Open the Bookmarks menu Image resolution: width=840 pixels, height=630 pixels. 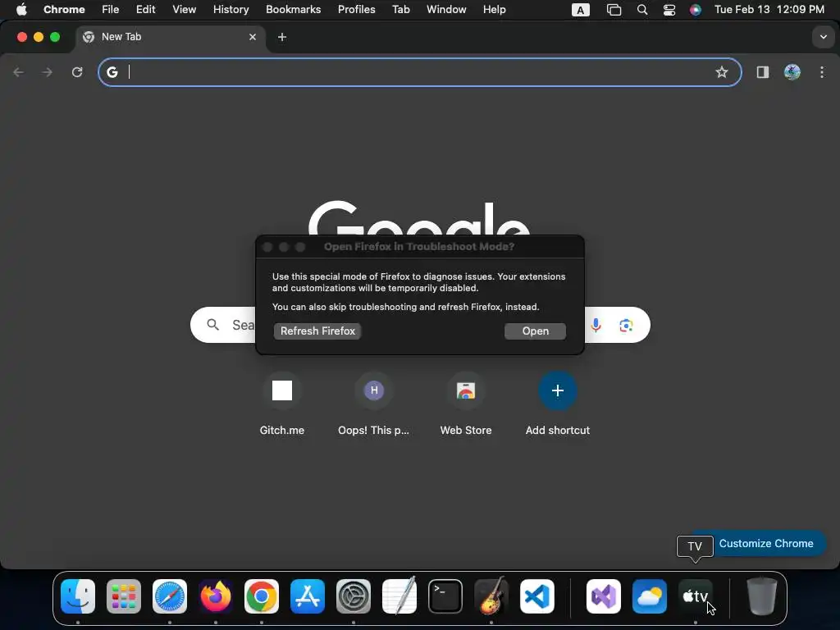pyautogui.click(x=293, y=10)
